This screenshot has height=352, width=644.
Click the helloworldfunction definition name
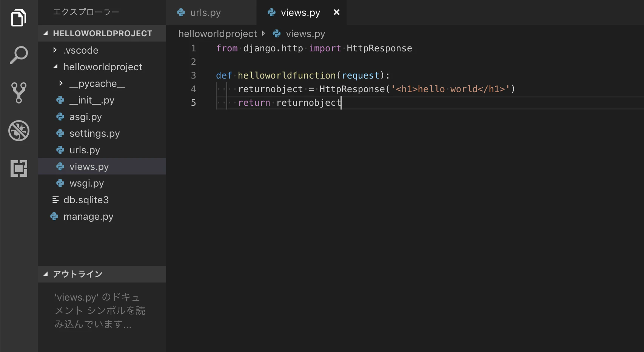click(x=287, y=76)
